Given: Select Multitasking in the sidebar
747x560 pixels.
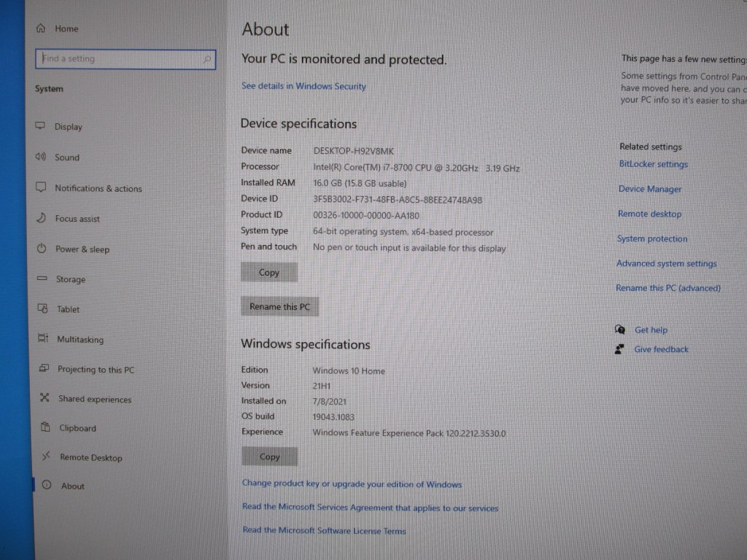Looking at the screenshot, I should coord(80,339).
